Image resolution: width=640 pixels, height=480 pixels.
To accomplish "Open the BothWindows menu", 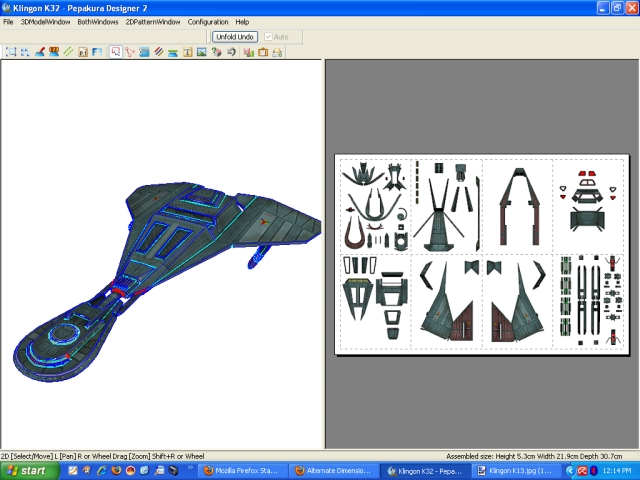I will pos(98,22).
